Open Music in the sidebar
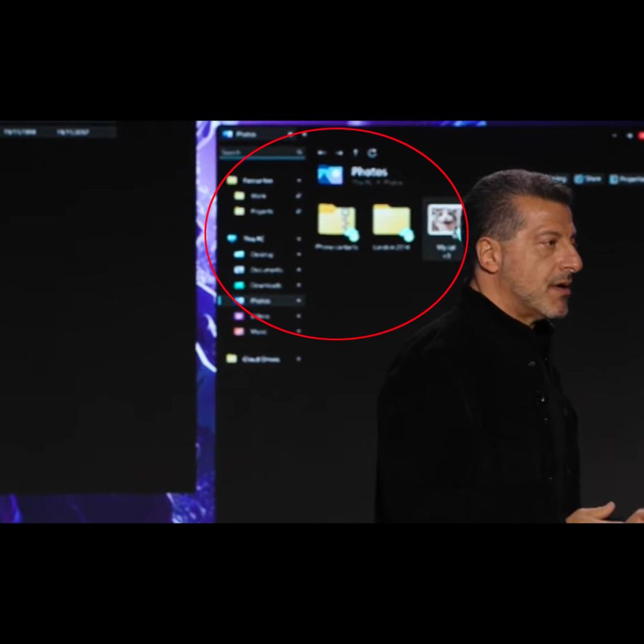The height and width of the screenshot is (644, 644). click(x=258, y=332)
